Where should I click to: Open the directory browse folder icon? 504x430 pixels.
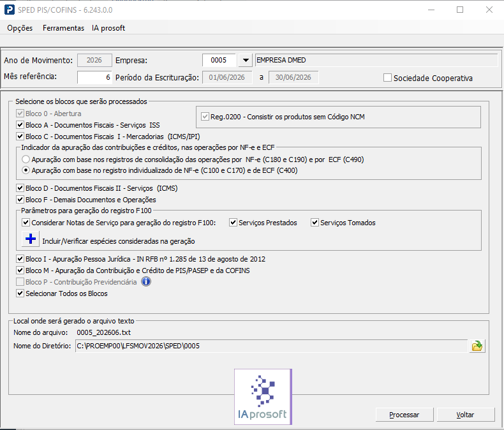pyautogui.click(x=477, y=346)
